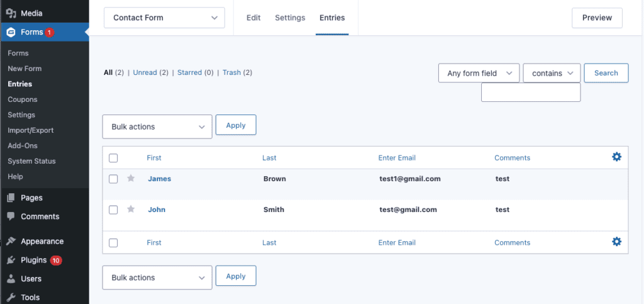The image size is (644, 304).
Task: Filter entries by Unread link
Action: 145,72
